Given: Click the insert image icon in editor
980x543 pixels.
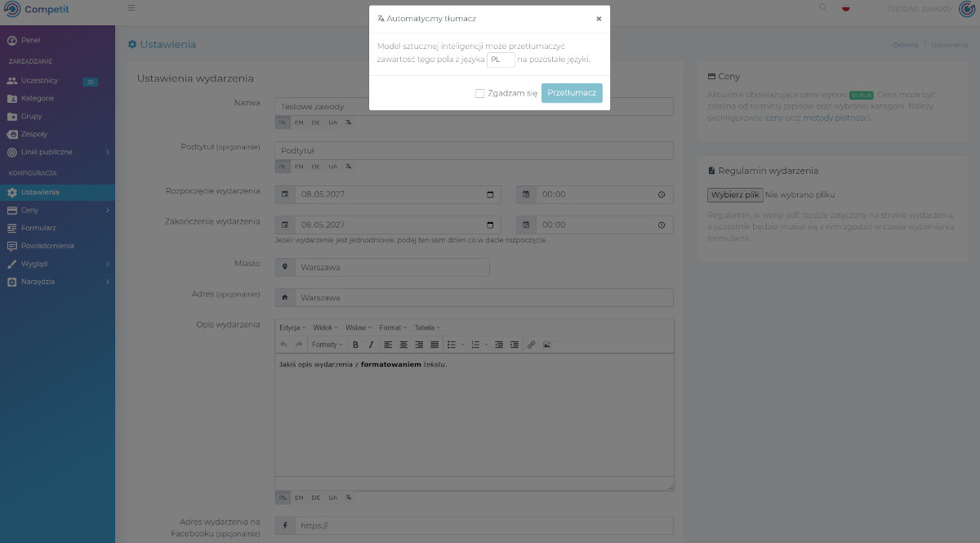Looking at the screenshot, I should pos(546,345).
